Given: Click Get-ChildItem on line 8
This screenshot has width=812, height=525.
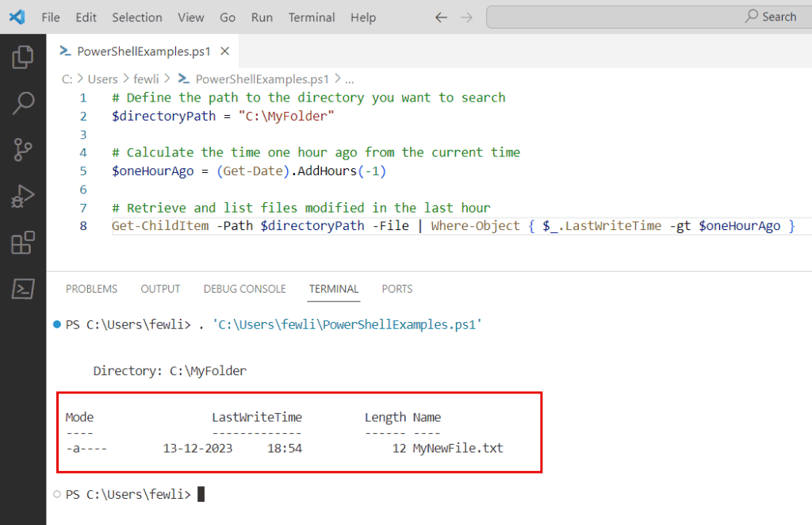Looking at the screenshot, I should (x=160, y=226).
